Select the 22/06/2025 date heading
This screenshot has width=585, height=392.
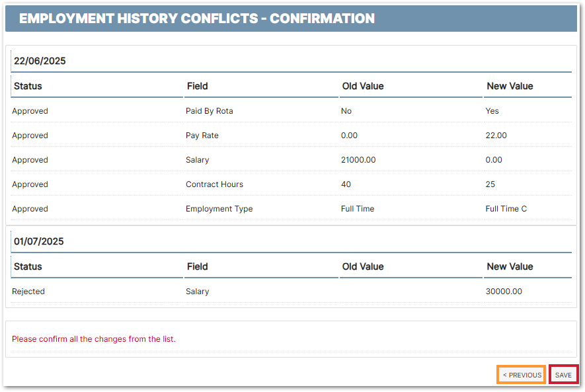pyautogui.click(x=40, y=61)
